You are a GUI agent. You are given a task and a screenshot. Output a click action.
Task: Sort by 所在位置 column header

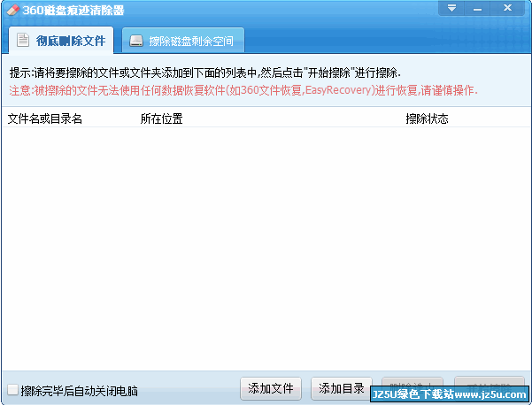[161, 118]
